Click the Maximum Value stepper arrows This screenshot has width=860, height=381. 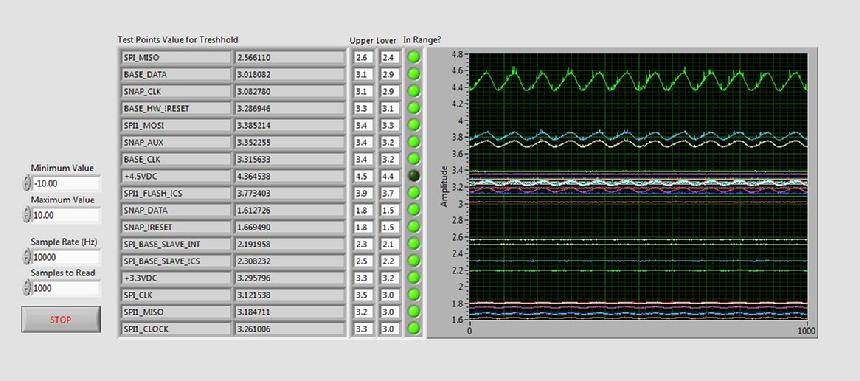[27, 215]
